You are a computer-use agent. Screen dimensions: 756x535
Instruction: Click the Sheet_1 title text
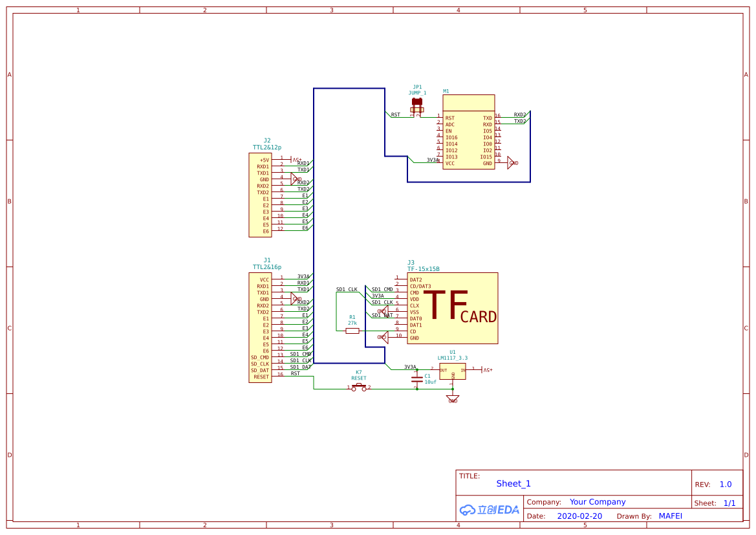tap(513, 483)
